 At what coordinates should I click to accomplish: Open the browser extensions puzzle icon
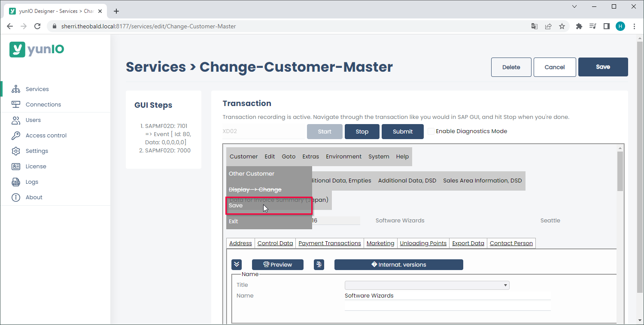(x=579, y=26)
